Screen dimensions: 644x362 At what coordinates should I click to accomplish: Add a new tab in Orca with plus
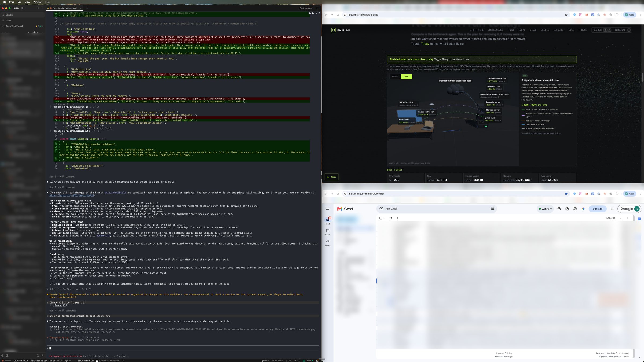87,8
